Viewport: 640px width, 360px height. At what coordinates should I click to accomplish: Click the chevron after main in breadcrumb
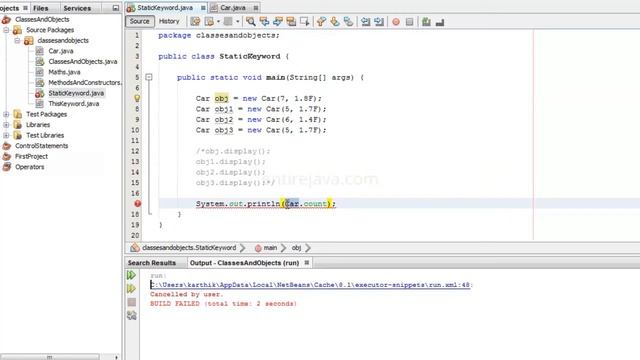[283, 248]
